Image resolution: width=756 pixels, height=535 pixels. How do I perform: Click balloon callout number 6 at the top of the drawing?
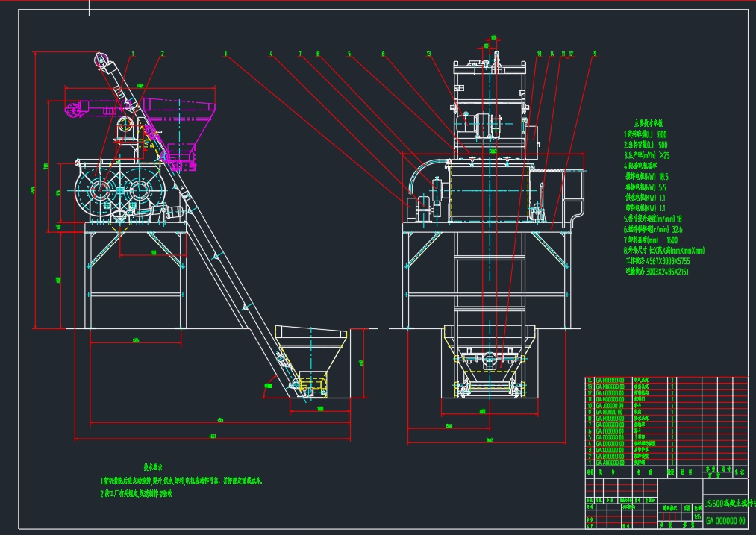point(384,54)
